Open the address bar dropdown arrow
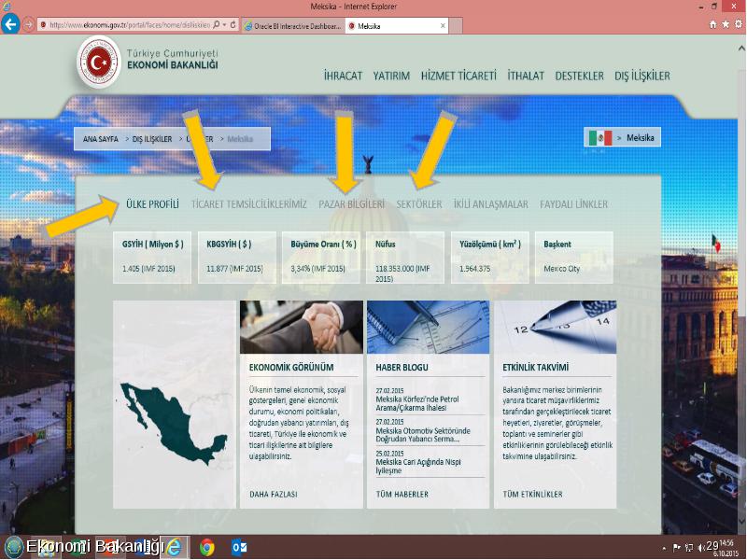The height and width of the screenshot is (560, 747). point(224,25)
